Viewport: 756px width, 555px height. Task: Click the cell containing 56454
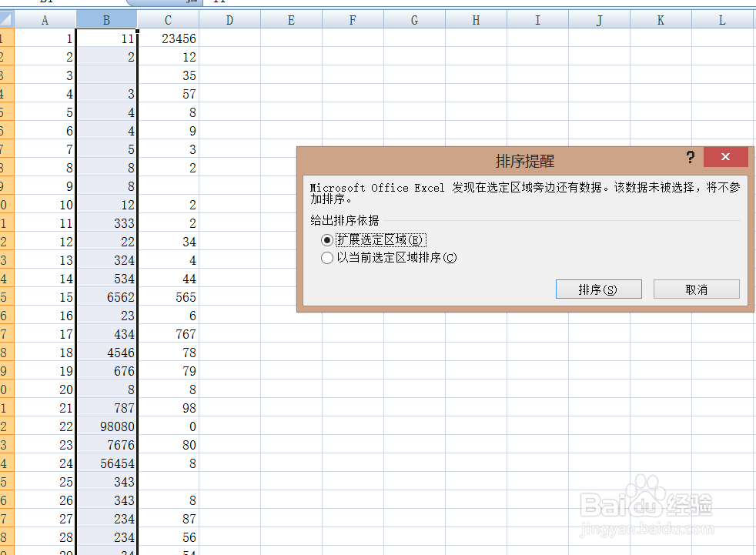tap(106, 463)
